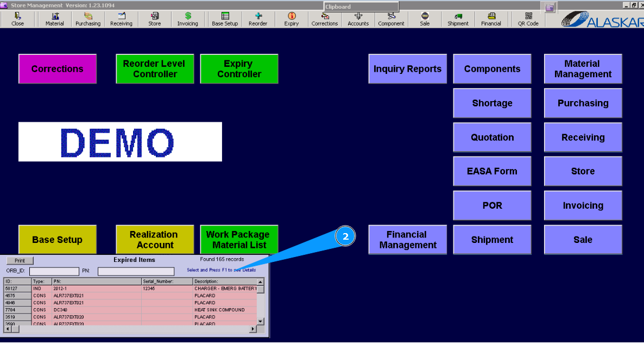Click the Shipment tile
The width and height of the screenshot is (644, 344).
[x=492, y=240]
